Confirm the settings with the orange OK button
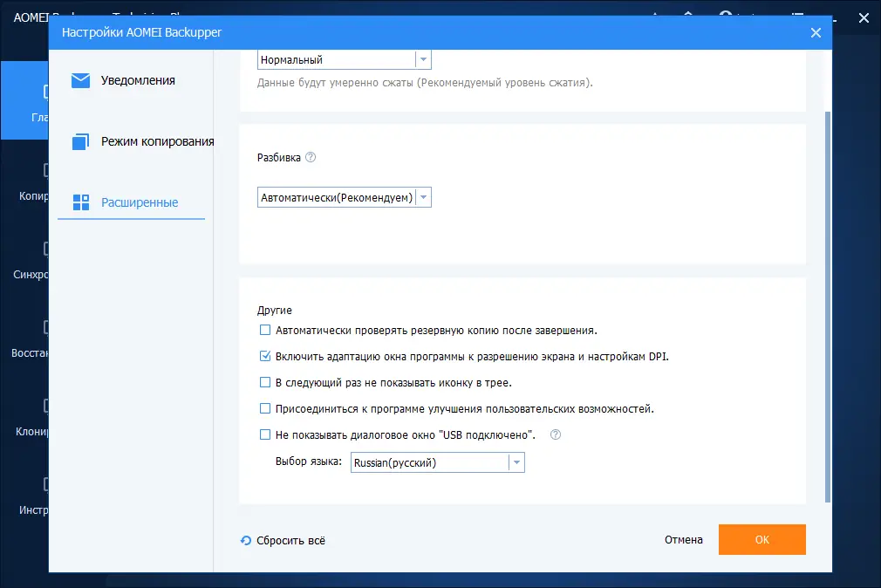 click(x=761, y=540)
